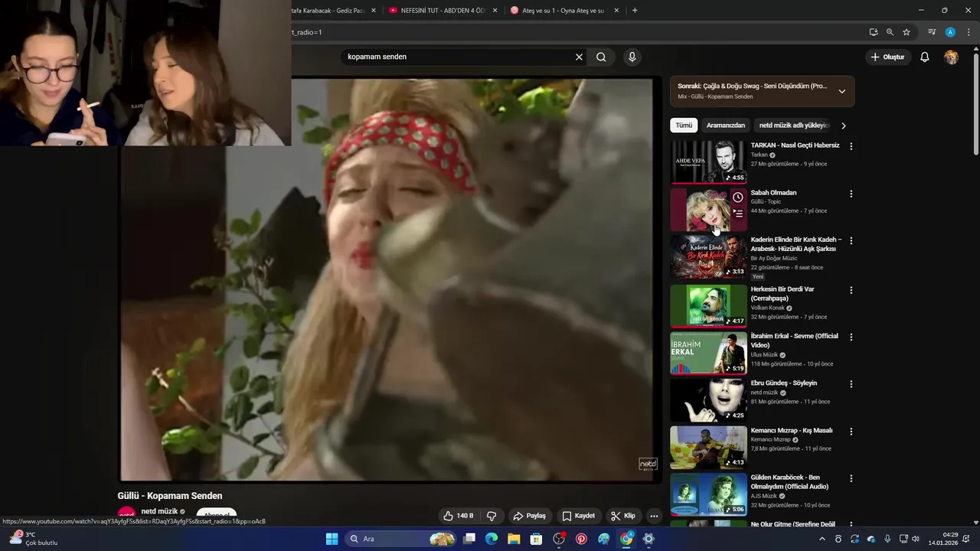This screenshot has width=980, height=551.
Task: Open the Settings gear in the taskbar
Action: [648, 539]
